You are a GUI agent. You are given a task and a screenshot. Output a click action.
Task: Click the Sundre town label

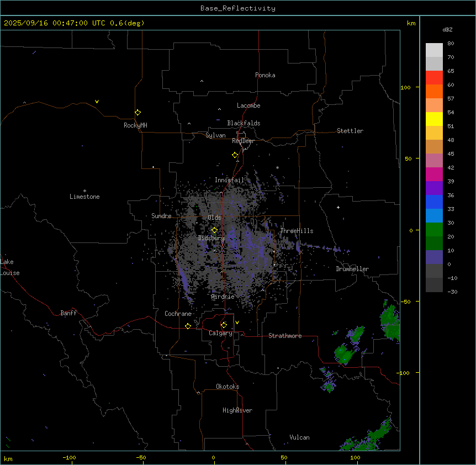(x=161, y=216)
